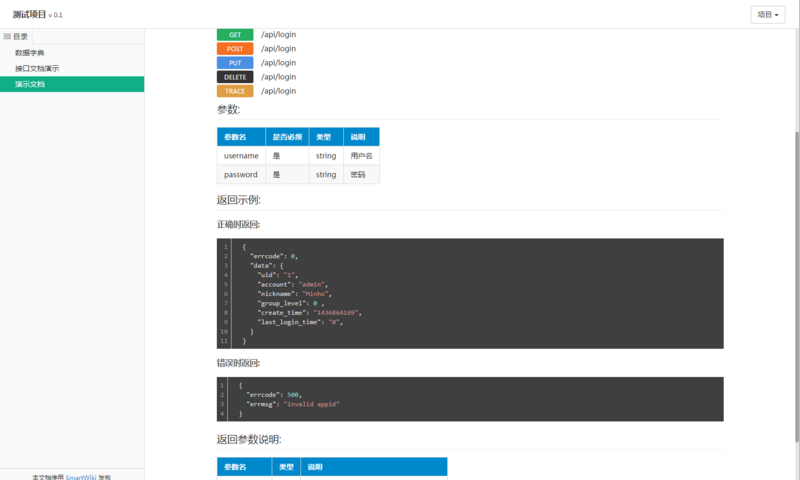
Task: Click the username cell in parameter table
Action: [241, 156]
